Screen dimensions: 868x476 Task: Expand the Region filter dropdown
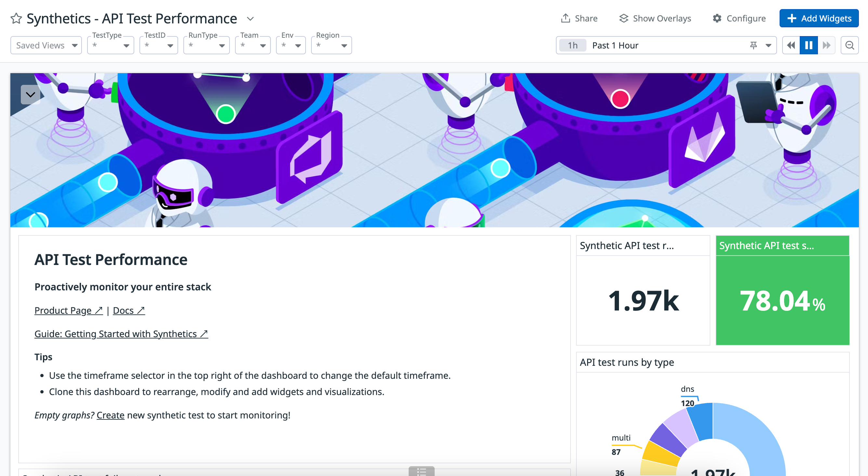[x=331, y=45]
